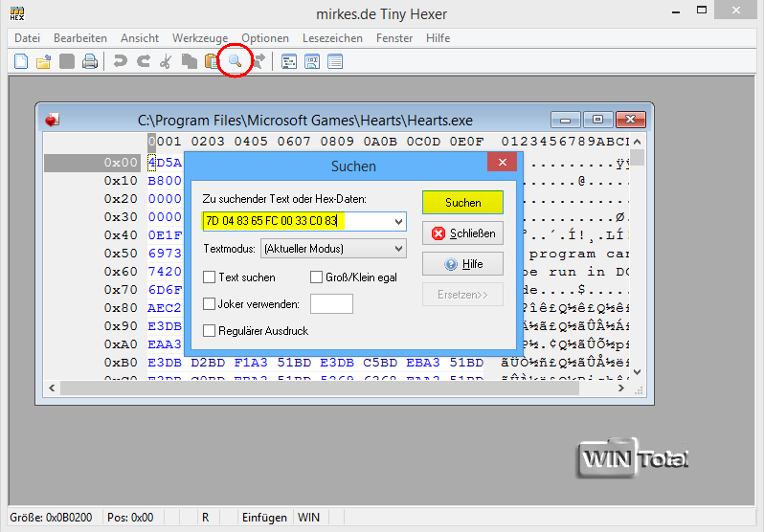
Task: Open the Datei menu
Action: (27, 38)
